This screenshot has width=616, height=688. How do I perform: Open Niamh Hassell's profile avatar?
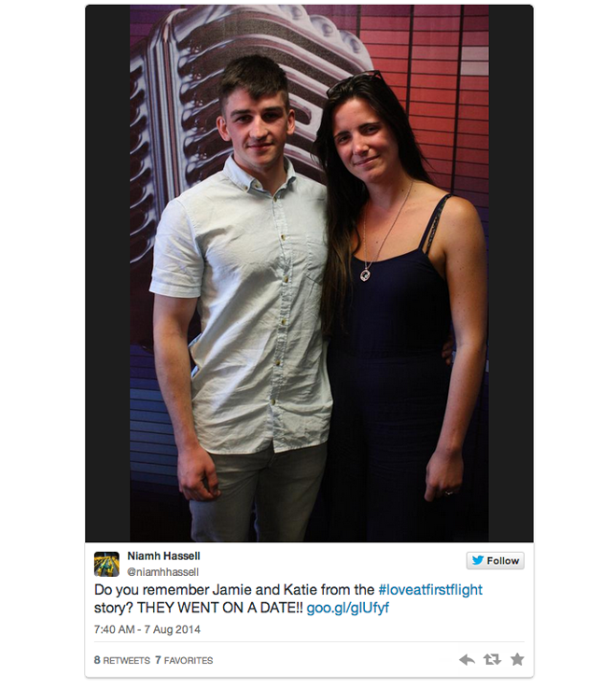pyautogui.click(x=106, y=564)
